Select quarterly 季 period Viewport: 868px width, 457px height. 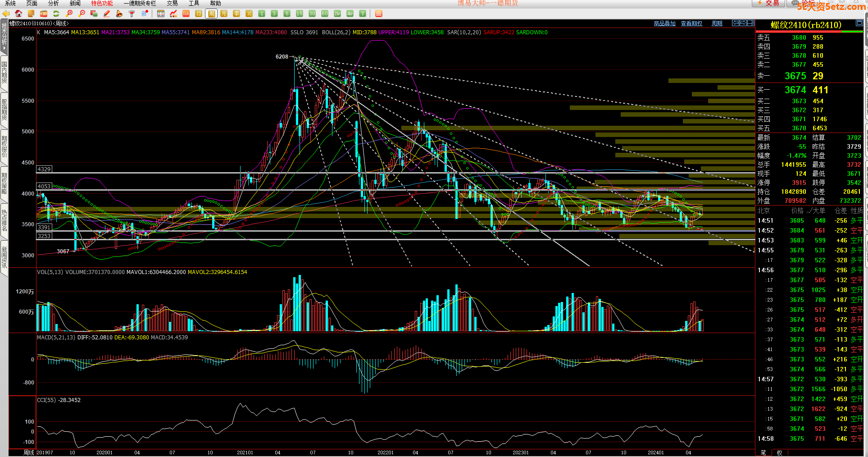[x=236, y=14]
